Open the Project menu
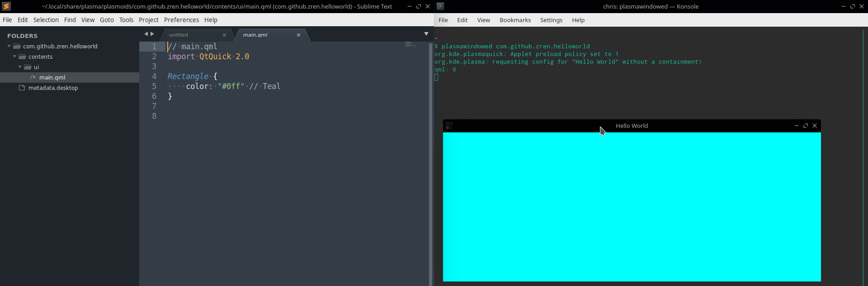Image resolution: width=868 pixels, height=286 pixels. tap(148, 20)
